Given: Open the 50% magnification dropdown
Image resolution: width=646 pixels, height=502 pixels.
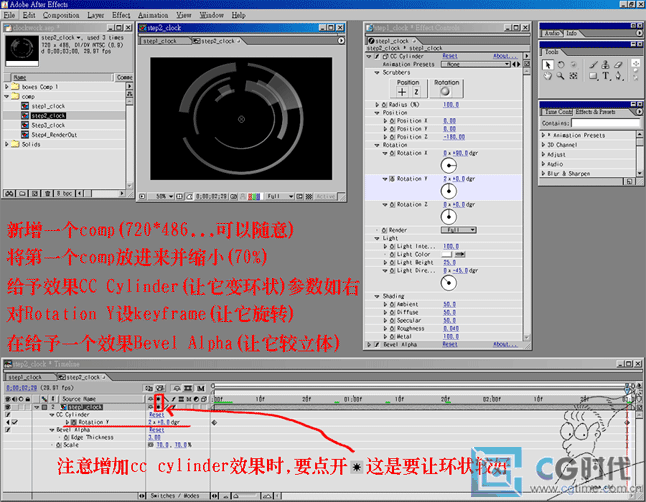Looking at the screenshot, I should (160, 197).
